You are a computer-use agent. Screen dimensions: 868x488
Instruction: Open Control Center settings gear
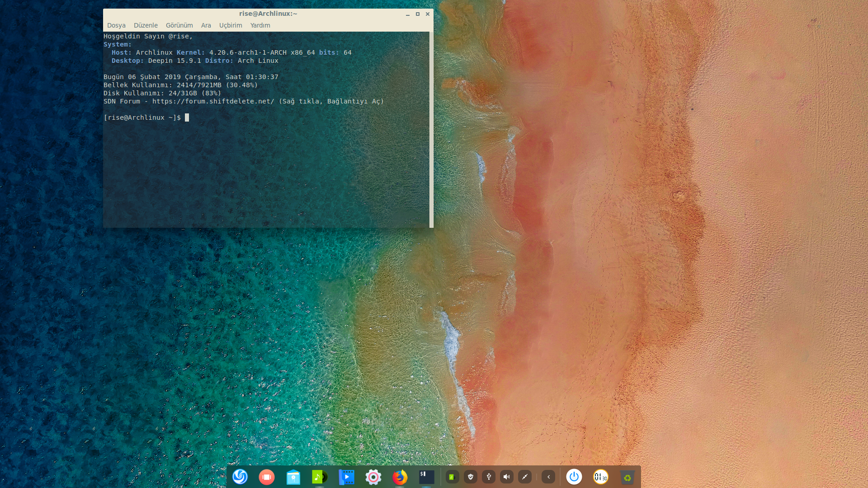tap(373, 477)
